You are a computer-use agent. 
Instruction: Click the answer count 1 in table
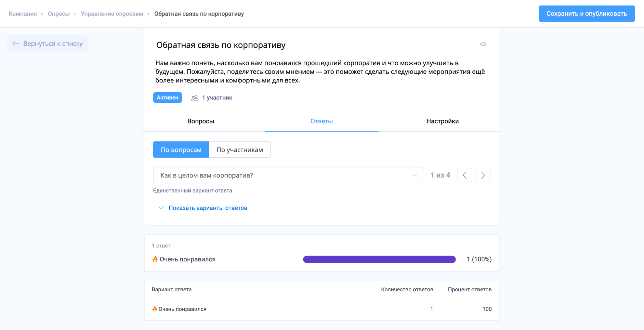(x=431, y=309)
